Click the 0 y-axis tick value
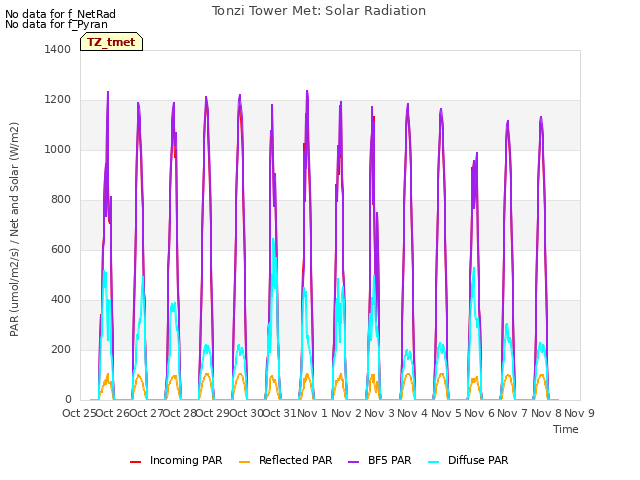 click(68, 400)
